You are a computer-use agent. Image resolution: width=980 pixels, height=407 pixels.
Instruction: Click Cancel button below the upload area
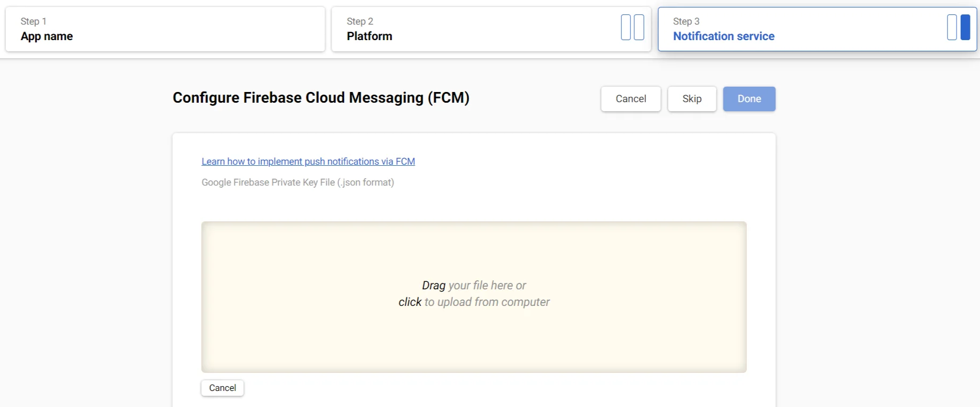[x=222, y=388]
